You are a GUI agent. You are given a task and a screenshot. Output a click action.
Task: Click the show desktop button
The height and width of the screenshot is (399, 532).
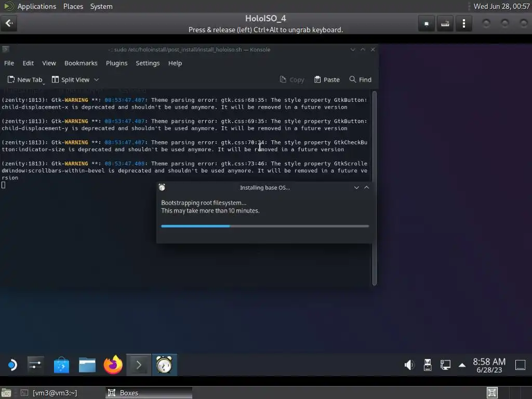[x=520, y=365]
